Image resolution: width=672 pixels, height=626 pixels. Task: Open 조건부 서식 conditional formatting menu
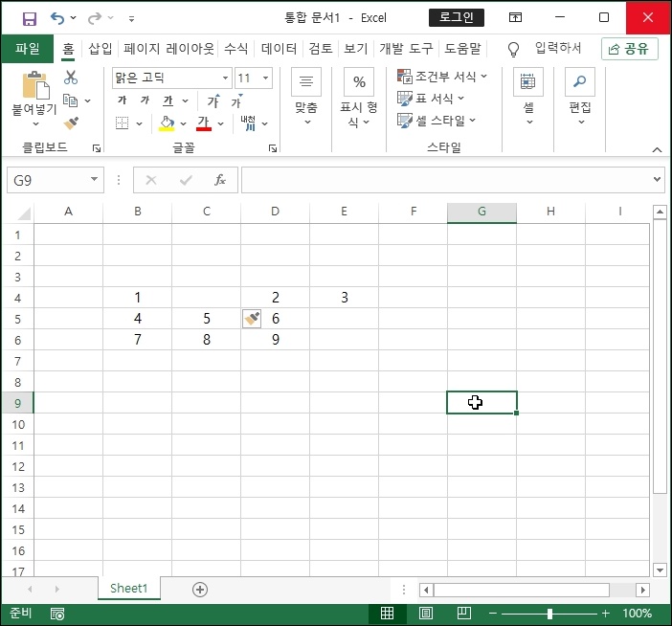point(442,77)
